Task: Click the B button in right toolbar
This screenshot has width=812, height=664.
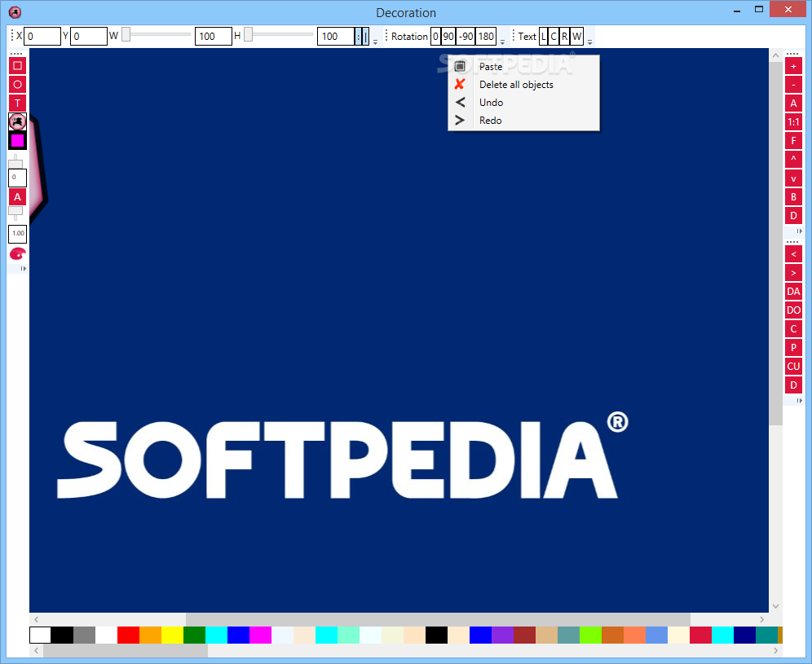Action: (x=793, y=197)
